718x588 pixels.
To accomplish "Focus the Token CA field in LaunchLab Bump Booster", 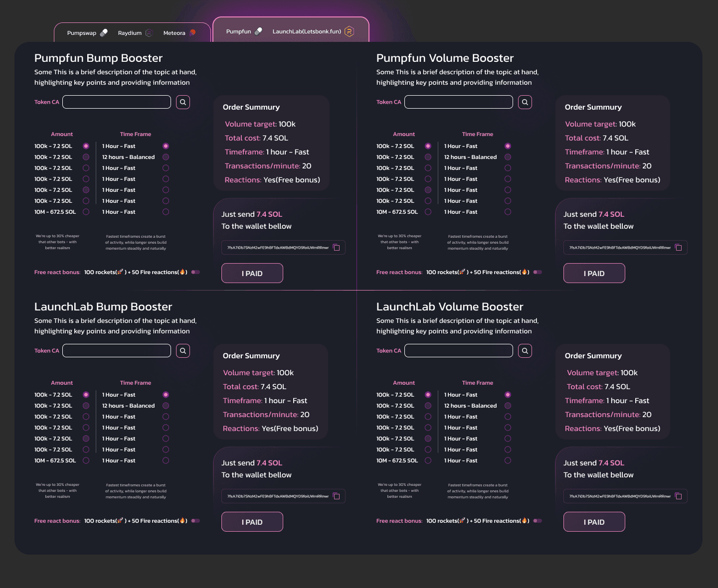I will [117, 351].
